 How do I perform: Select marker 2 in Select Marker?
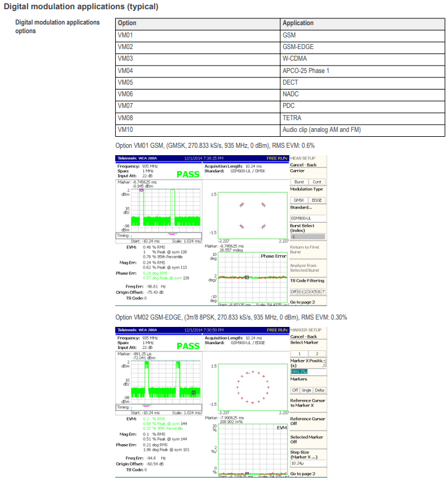coord(317,353)
